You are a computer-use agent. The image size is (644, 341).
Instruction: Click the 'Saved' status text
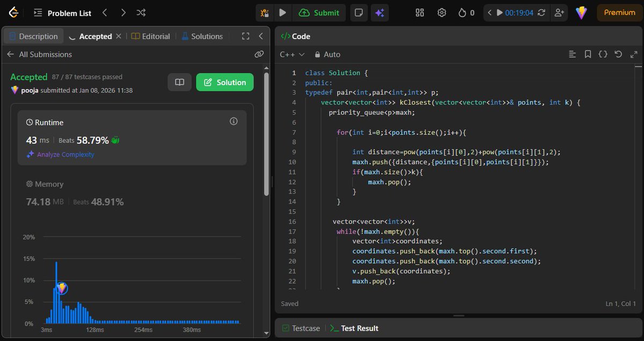click(290, 303)
